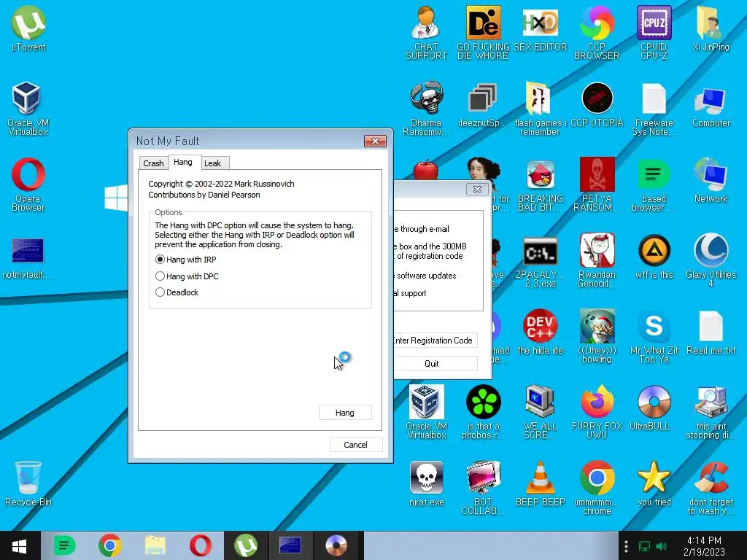Open the green notes app in taskbar
Image resolution: width=747 pixels, height=560 pixels.
click(64, 545)
